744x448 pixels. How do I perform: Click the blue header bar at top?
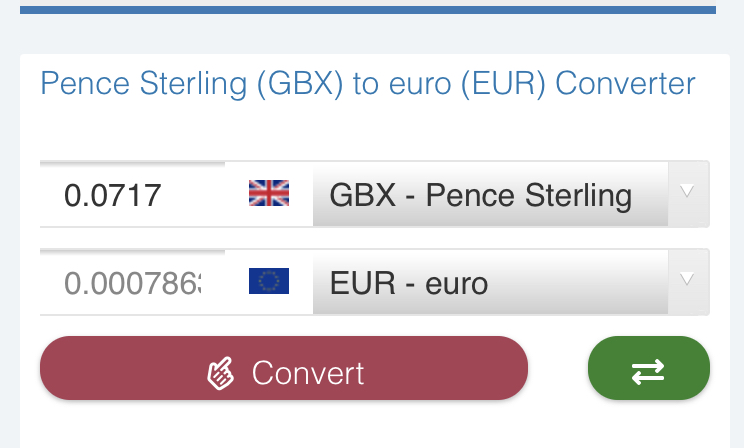[367, 9]
